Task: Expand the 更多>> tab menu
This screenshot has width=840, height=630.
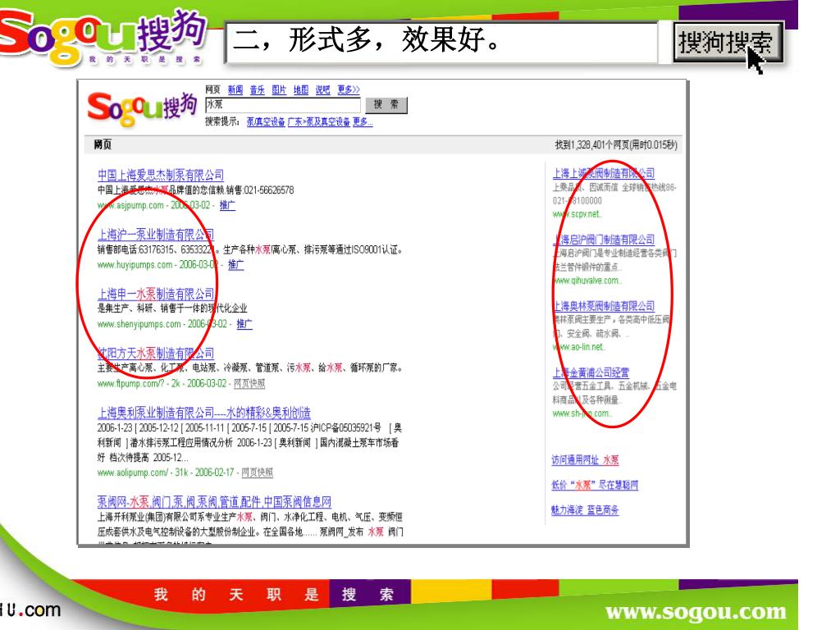Action: 348,89
